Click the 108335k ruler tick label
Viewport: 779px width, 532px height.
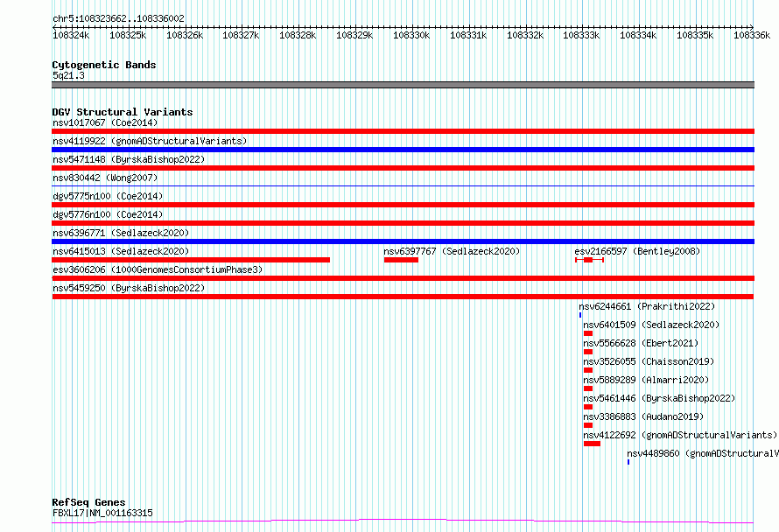coord(696,35)
